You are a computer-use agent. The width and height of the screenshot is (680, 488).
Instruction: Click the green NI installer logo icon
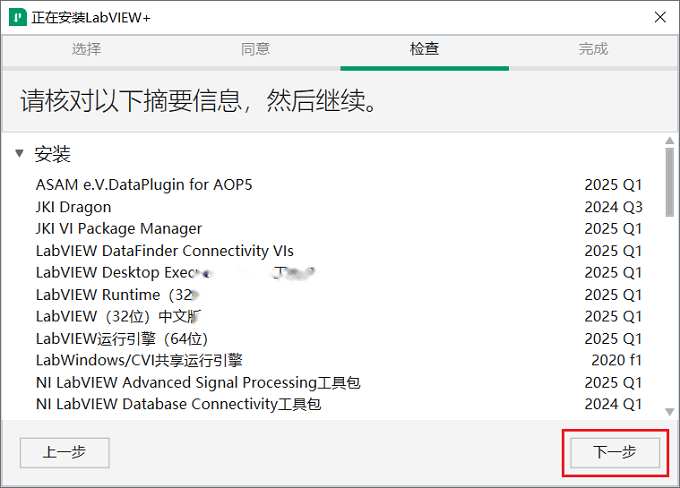tap(18, 17)
